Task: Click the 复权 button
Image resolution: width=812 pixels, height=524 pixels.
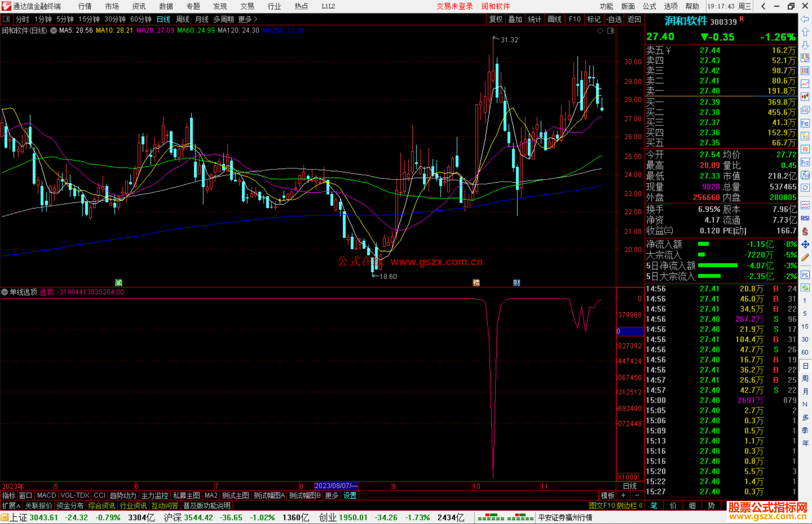Action: coord(496,19)
